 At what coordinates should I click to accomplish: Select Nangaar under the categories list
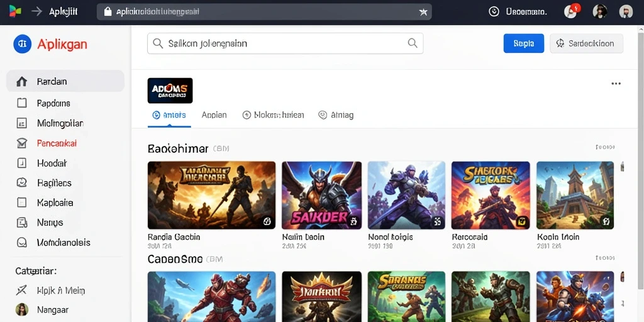(53, 309)
